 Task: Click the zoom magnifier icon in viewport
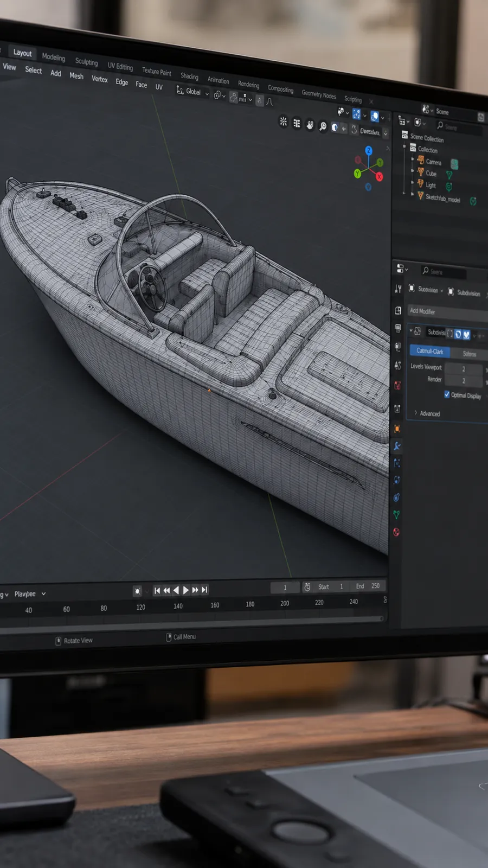pyautogui.click(x=323, y=126)
